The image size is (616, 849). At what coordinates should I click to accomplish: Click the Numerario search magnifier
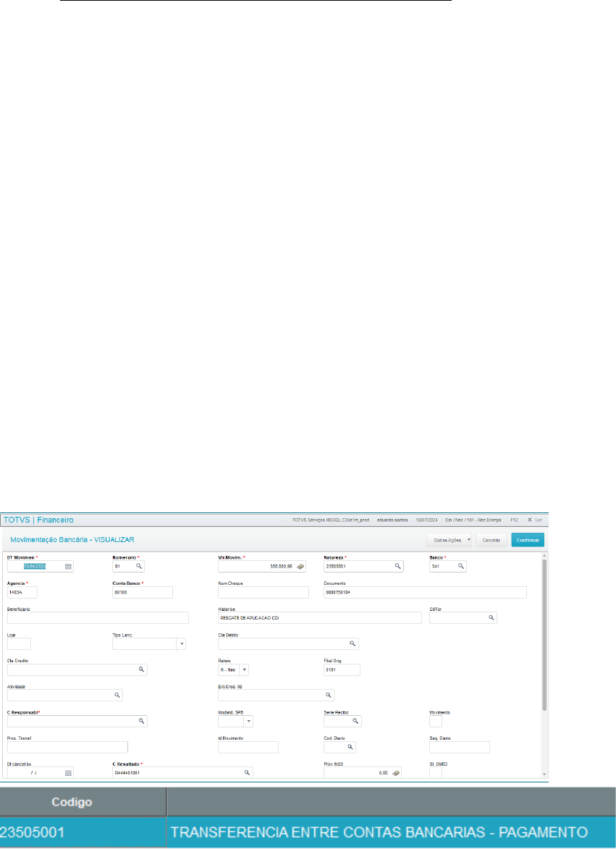point(139,567)
